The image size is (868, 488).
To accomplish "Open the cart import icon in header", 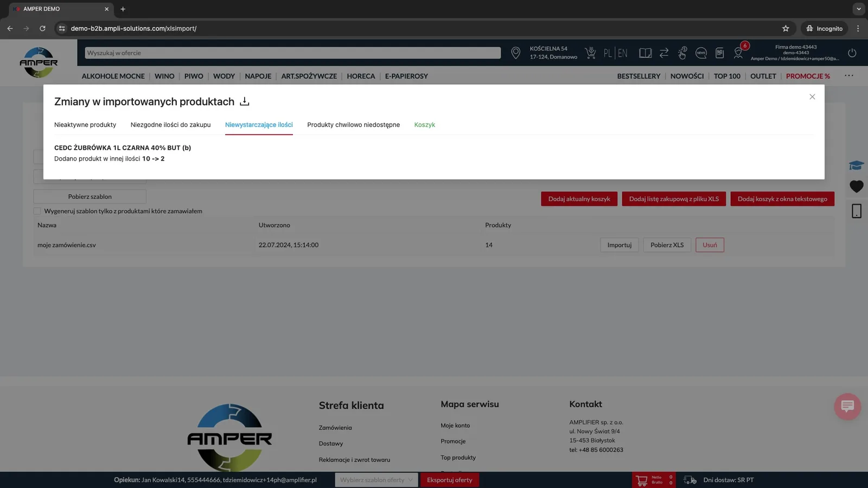I will 590,53.
